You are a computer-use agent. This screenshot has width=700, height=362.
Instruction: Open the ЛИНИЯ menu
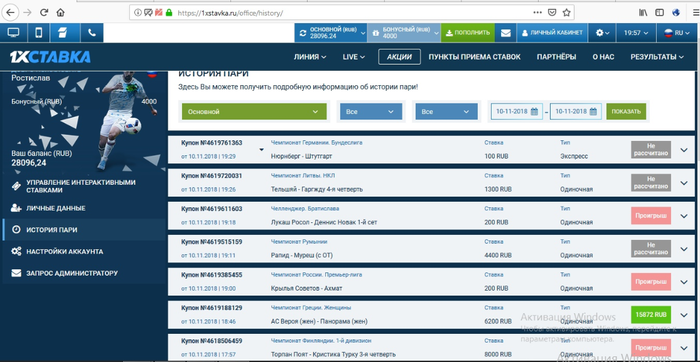(310, 57)
